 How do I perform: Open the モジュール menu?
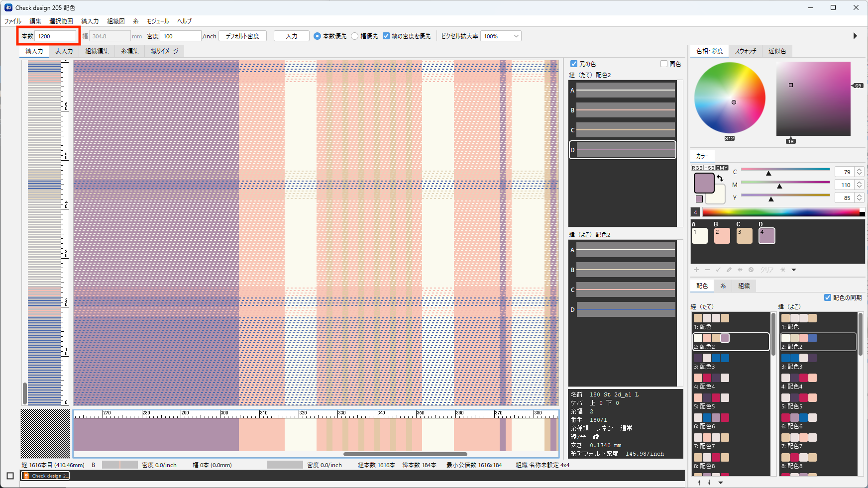[x=158, y=21]
